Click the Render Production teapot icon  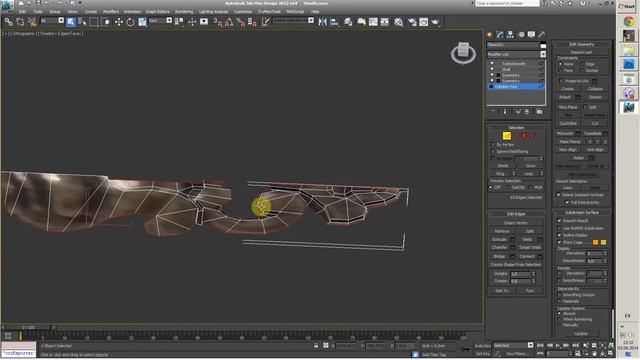pyautogui.click(x=435, y=22)
